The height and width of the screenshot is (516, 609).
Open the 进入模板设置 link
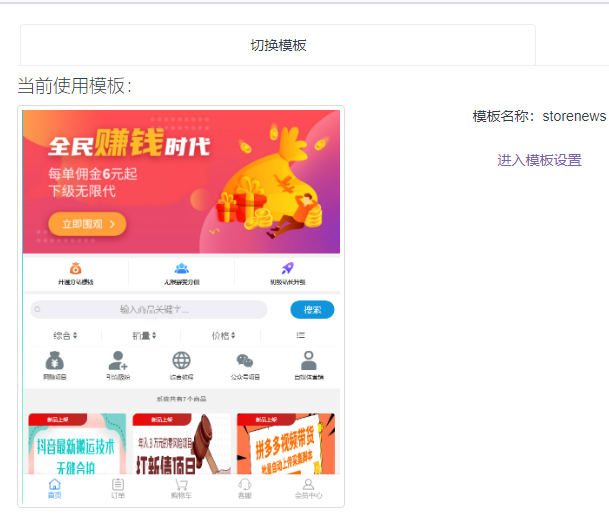[539, 160]
